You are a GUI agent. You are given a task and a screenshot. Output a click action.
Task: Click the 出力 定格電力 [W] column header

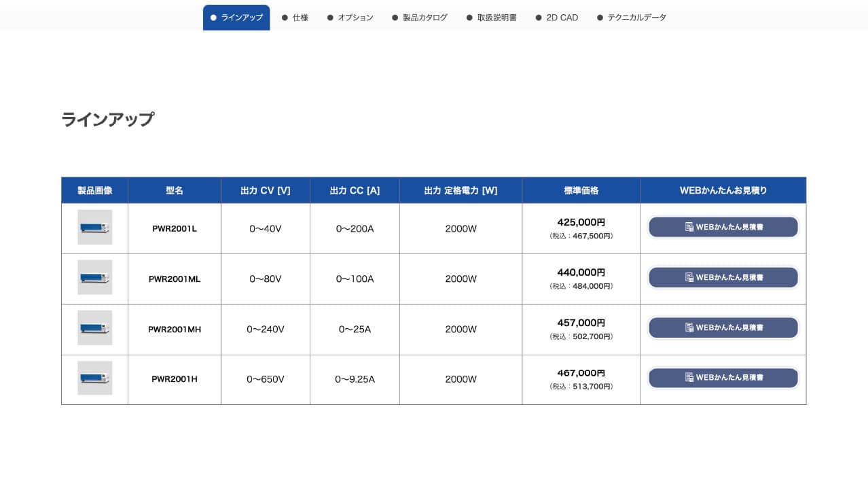pyautogui.click(x=461, y=190)
